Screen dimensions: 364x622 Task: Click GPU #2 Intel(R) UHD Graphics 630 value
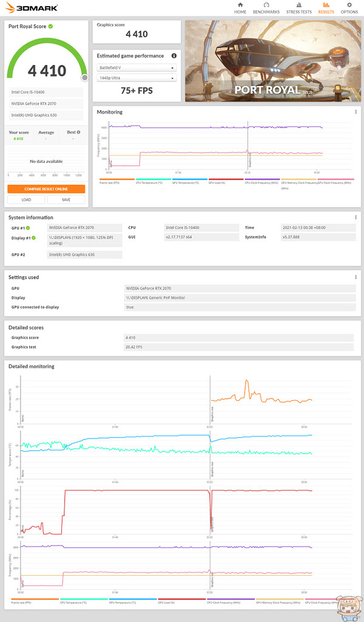[84, 255]
